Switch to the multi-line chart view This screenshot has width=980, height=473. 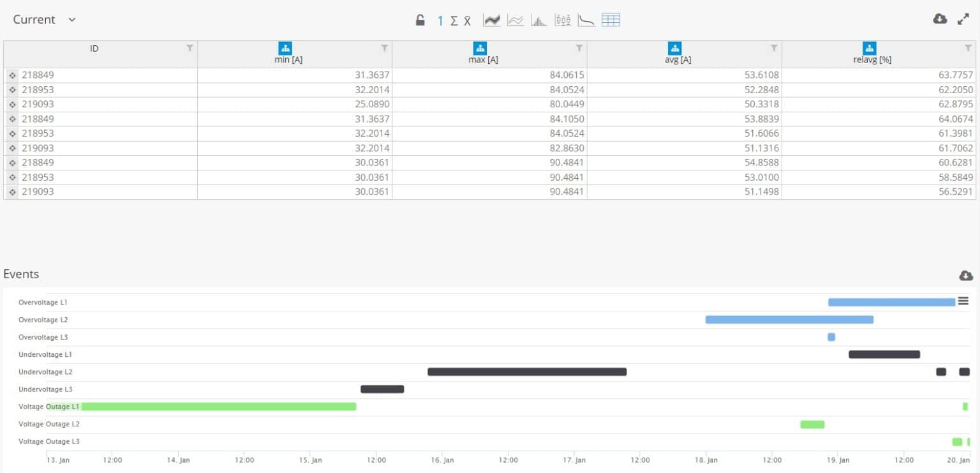(x=516, y=20)
